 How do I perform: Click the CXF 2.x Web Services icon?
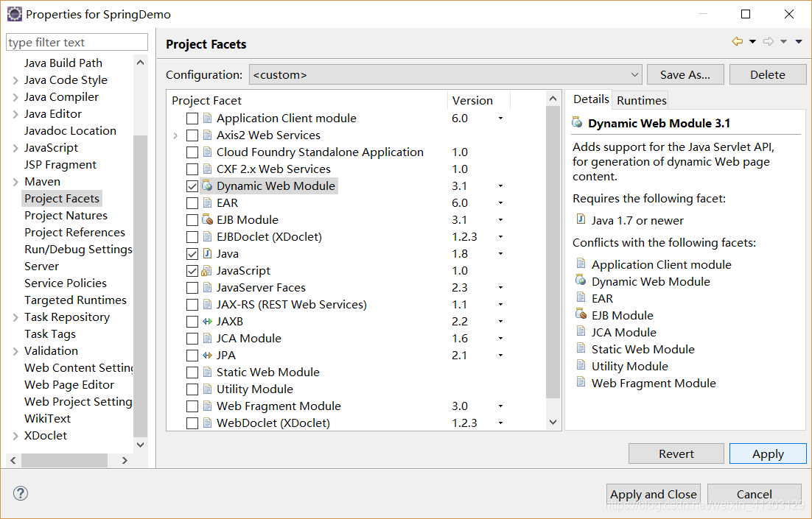coord(207,169)
